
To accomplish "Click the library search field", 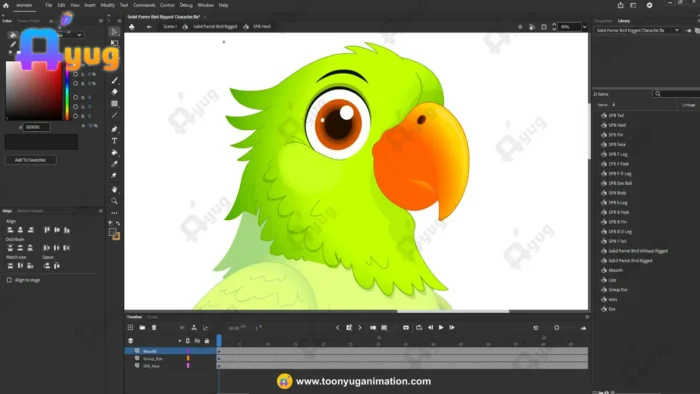I will [x=677, y=94].
